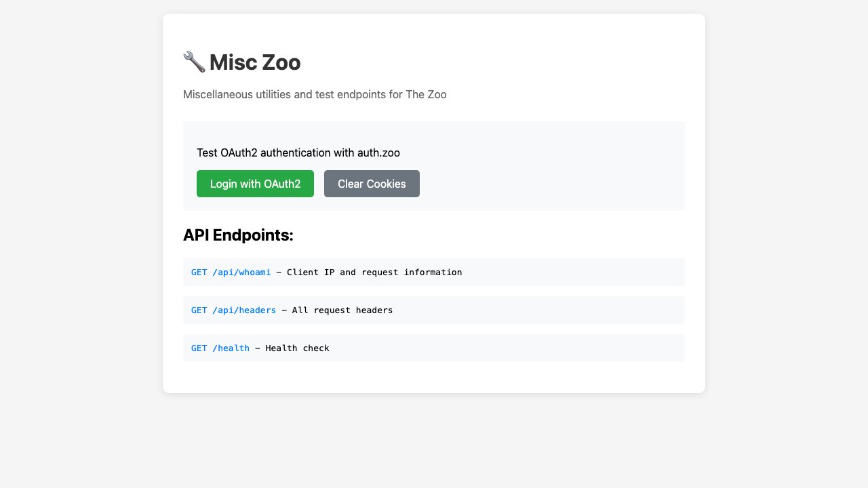The image size is (868, 488).
Task: Click the API Endpoints: section heading
Action: [238, 235]
